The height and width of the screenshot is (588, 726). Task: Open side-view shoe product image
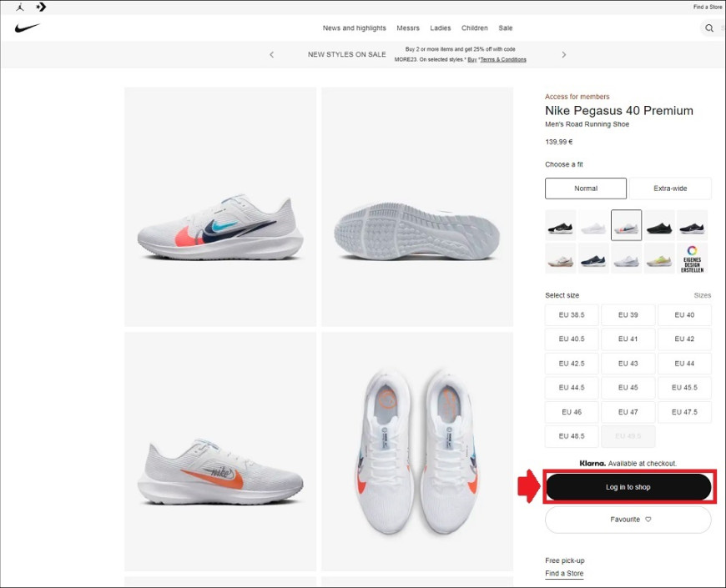tap(220, 207)
